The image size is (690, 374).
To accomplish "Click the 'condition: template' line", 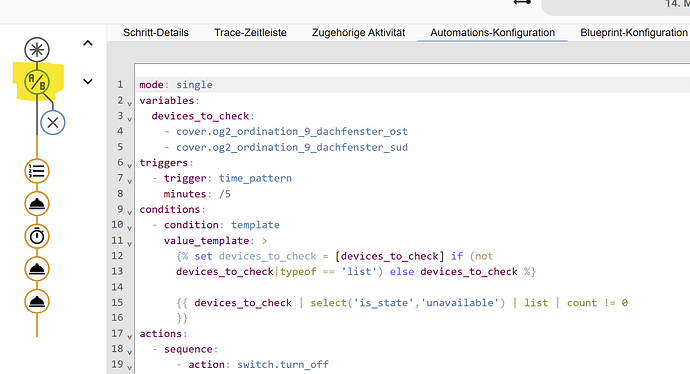I will [x=222, y=225].
